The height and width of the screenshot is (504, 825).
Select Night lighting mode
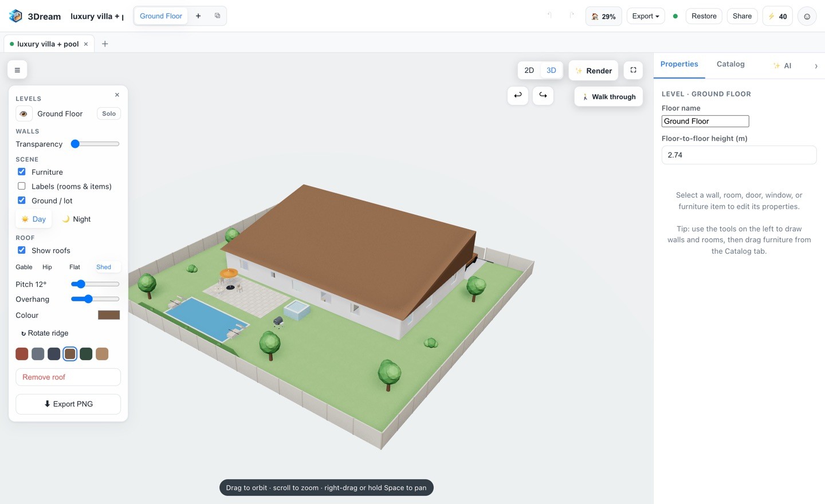tap(76, 219)
